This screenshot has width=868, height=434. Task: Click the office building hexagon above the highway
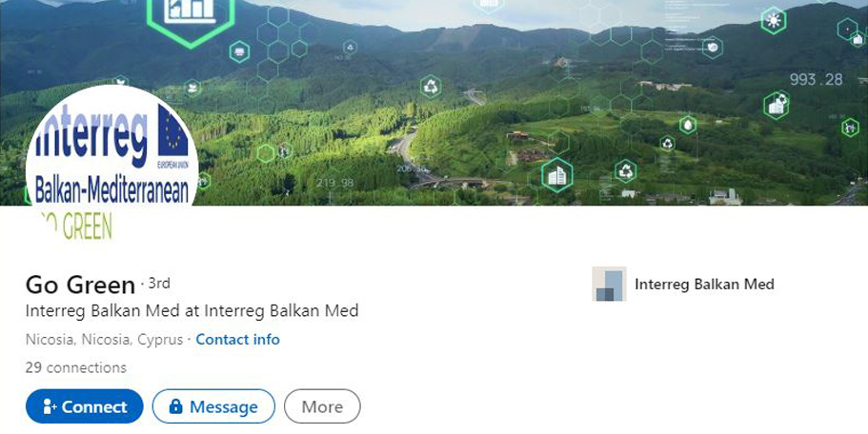(556, 175)
